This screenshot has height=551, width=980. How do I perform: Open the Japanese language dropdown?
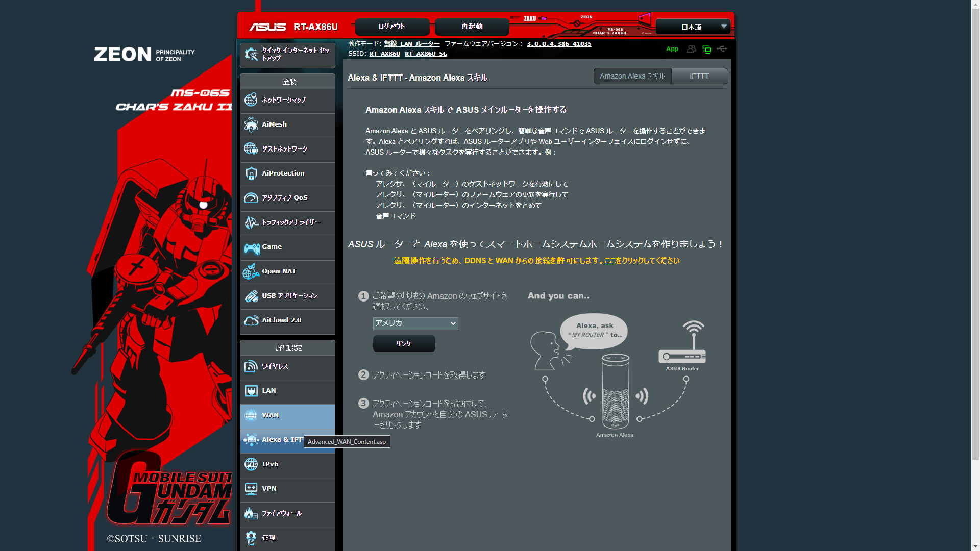tap(693, 27)
